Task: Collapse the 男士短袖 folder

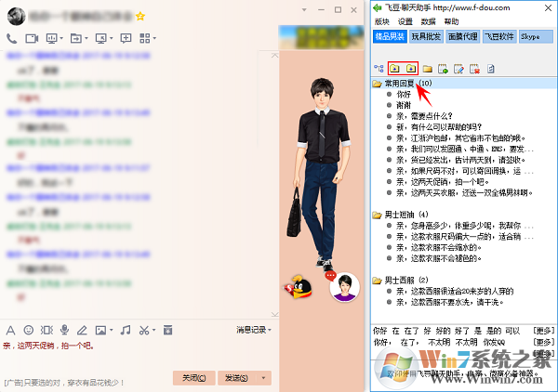Action: (377, 215)
